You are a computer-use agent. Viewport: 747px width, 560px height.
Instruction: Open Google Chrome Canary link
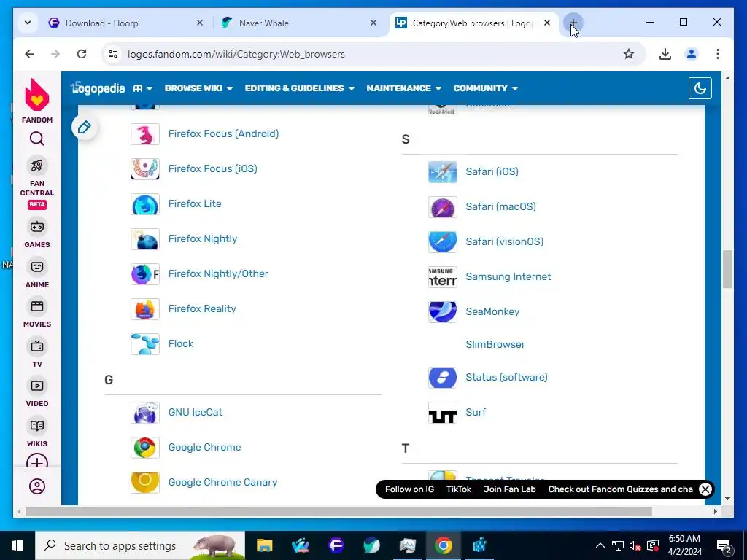point(222,482)
